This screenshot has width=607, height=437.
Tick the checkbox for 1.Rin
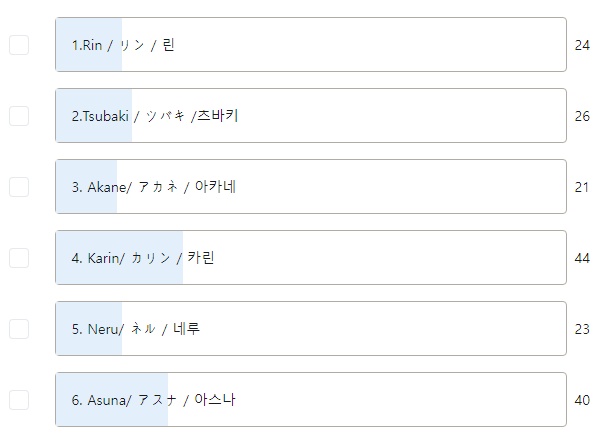coord(19,45)
